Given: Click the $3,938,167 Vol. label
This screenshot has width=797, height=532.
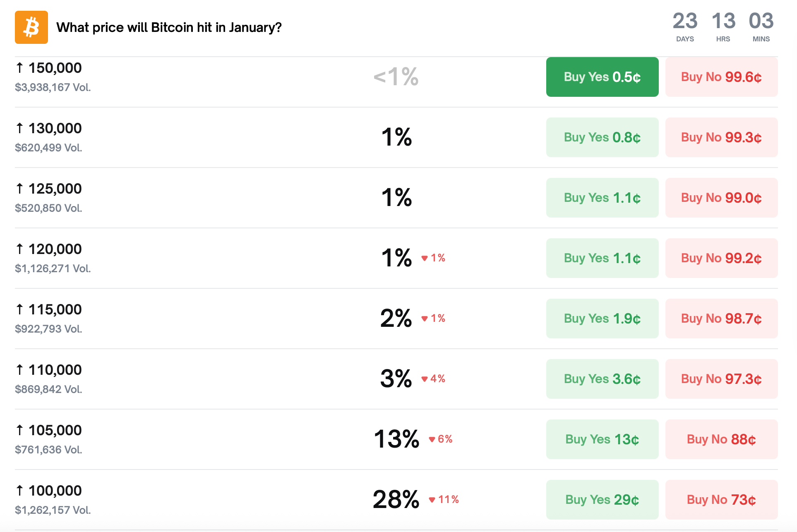Looking at the screenshot, I should tap(52, 87).
